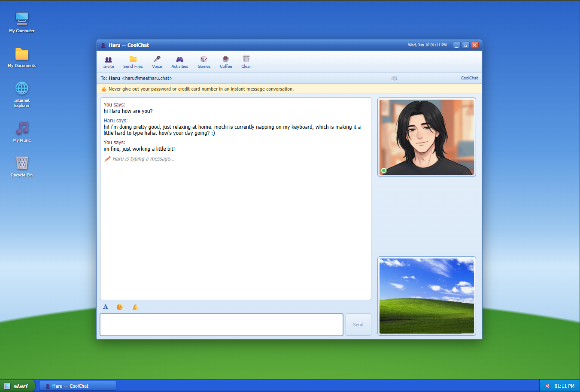Select the My Music desktop icon
The height and width of the screenshot is (392, 580).
click(x=22, y=132)
